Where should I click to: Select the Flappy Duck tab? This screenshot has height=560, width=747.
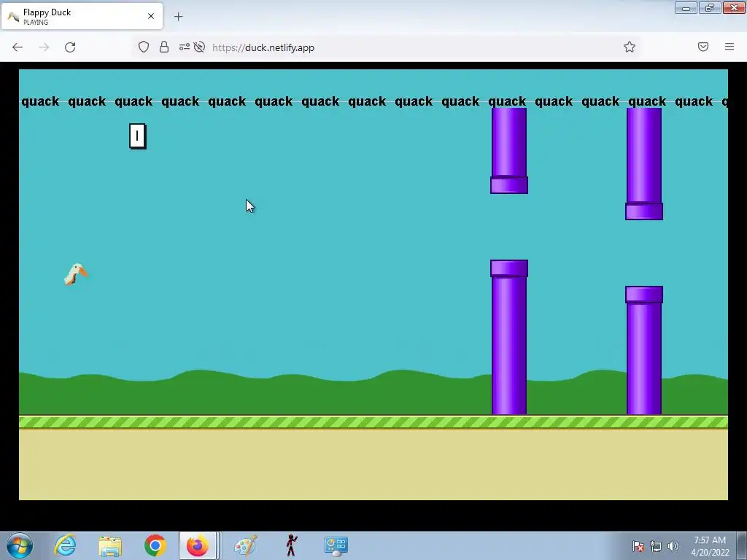coord(82,16)
